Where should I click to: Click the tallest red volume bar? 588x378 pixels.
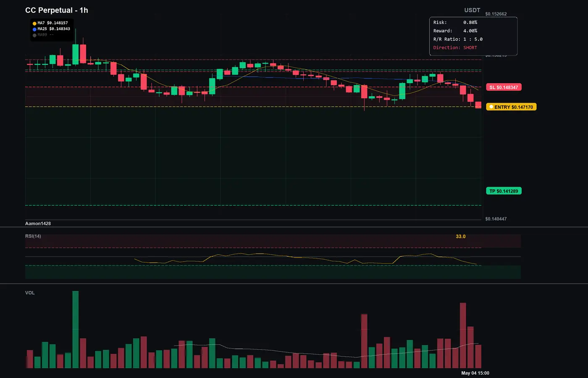[x=463, y=336]
